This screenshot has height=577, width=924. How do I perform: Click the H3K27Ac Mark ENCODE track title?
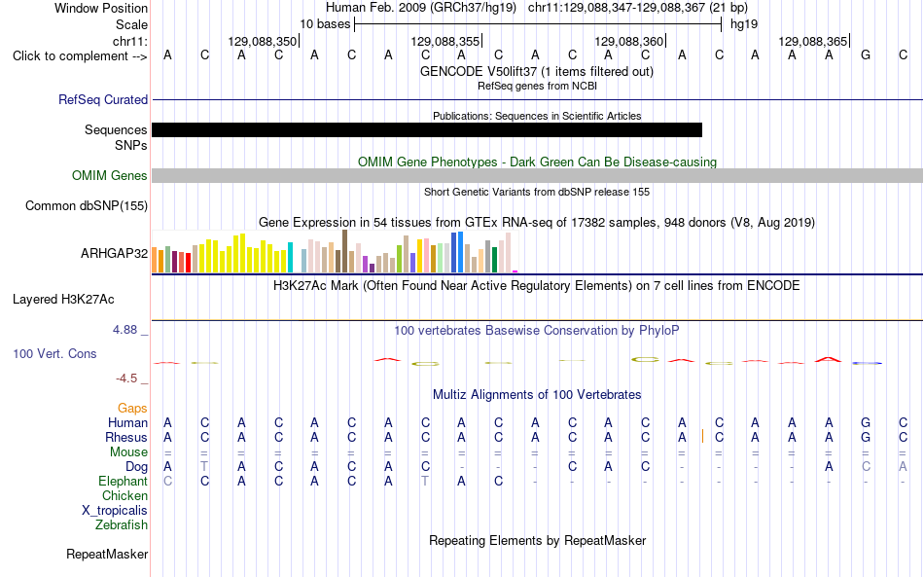point(536,286)
